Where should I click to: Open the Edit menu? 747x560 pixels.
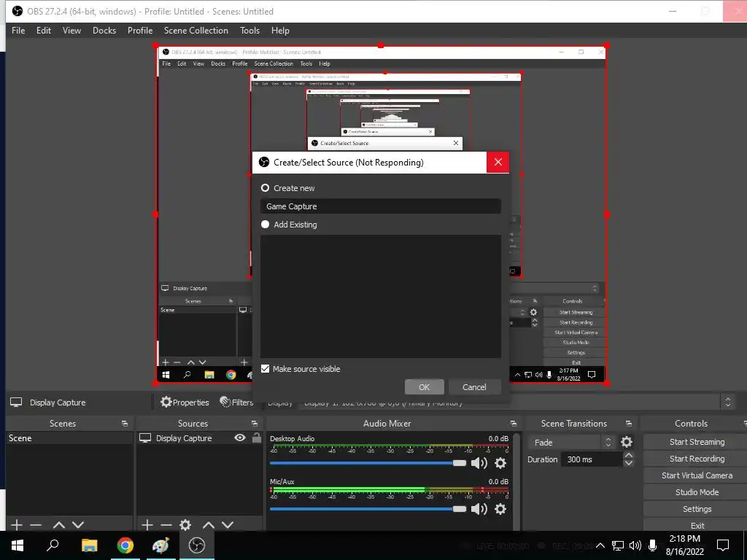(43, 31)
